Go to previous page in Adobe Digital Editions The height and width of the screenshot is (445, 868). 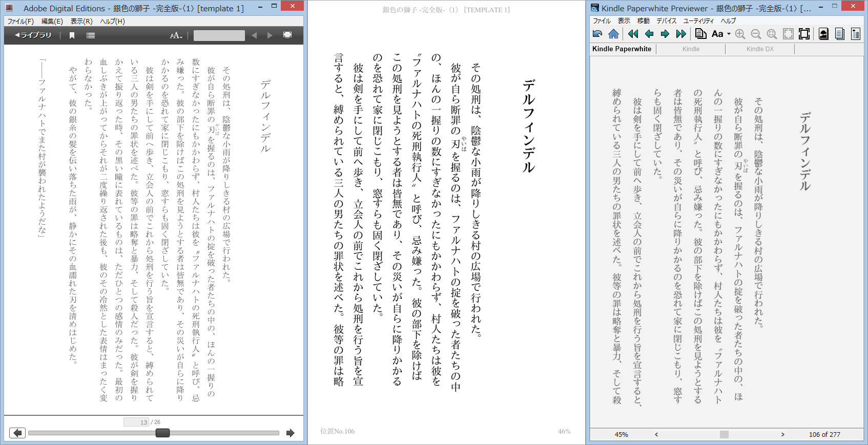[x=17, y=433]
